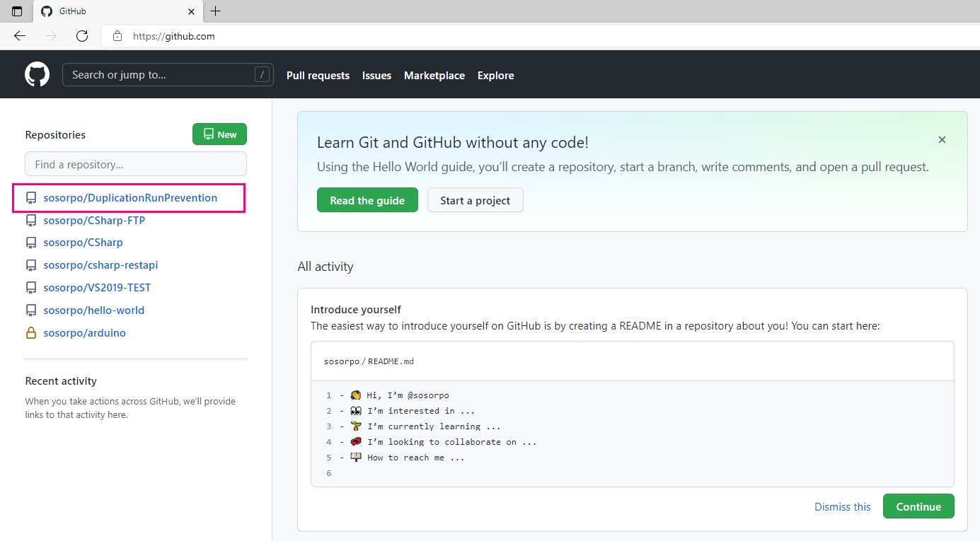980x541 pixels.
Task: Open Pull requests in the header
Action: point(318,75)
